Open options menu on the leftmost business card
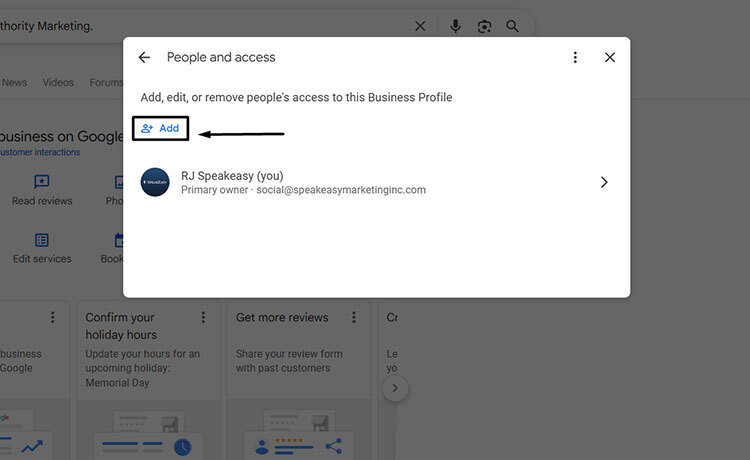750x460 pixels. 53,317
